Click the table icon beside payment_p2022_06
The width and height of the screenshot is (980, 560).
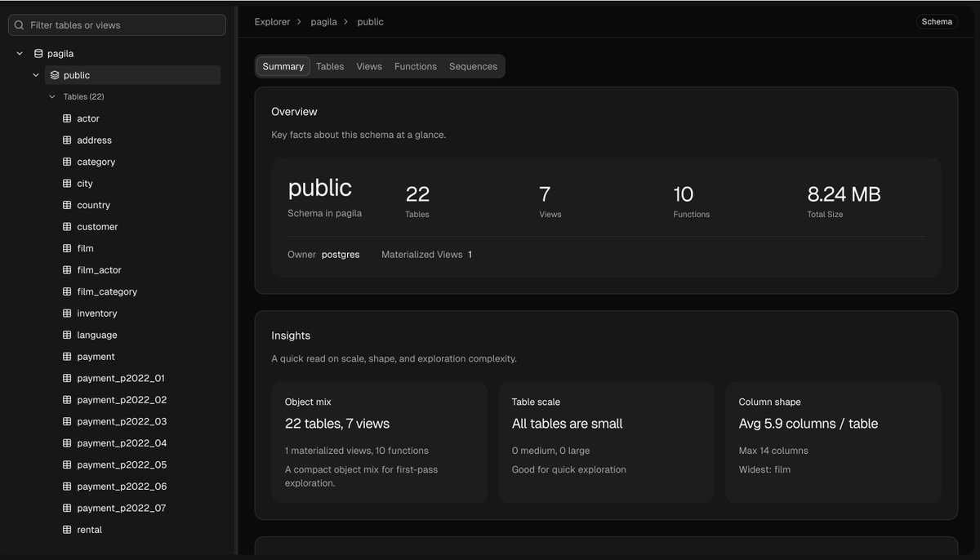coord(67,487)
